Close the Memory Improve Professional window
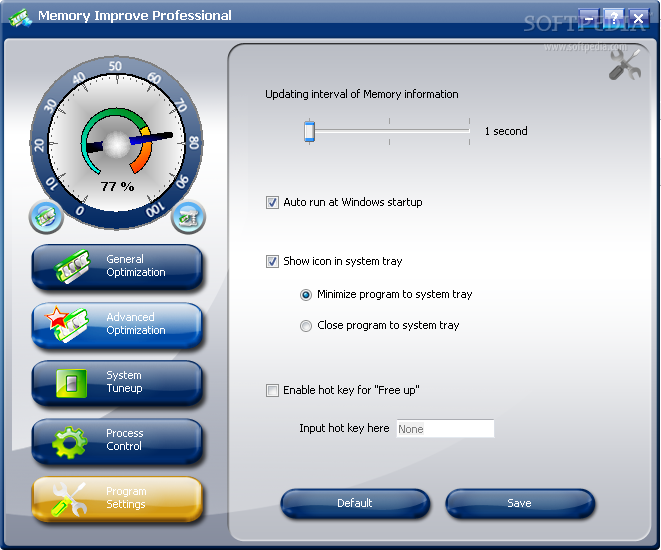The height and width of the screenshot is (550, 661). 639,18
